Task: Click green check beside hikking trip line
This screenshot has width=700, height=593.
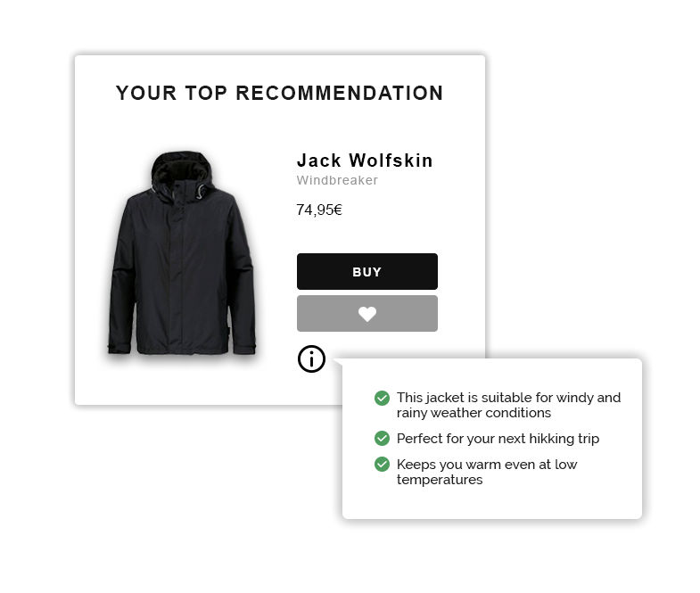Action: pyautogui.click(x=382, y=439)
